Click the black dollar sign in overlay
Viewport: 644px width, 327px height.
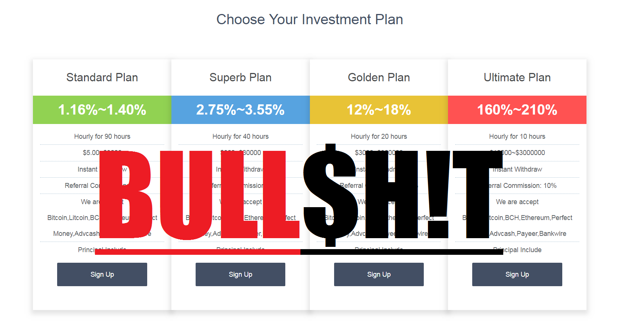331,195
